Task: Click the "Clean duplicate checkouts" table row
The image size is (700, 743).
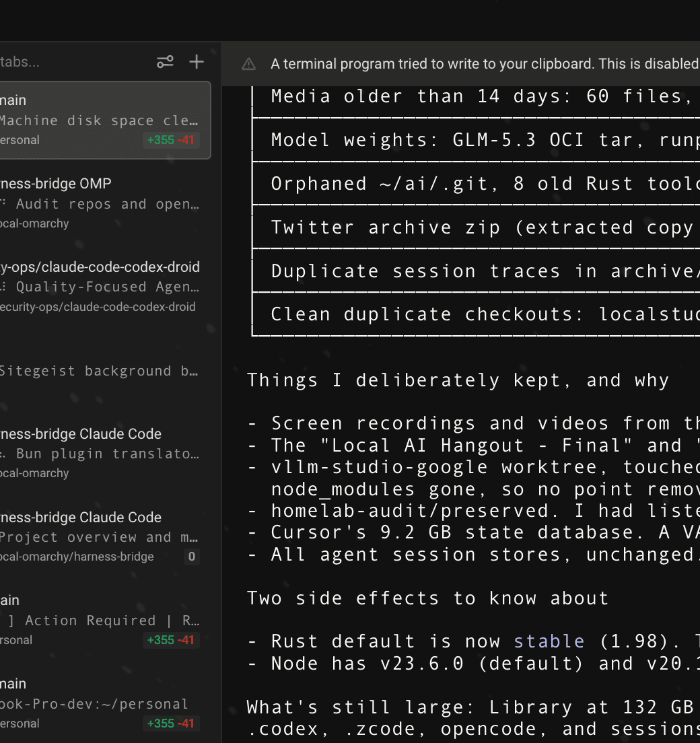Action: click(477, 314)
